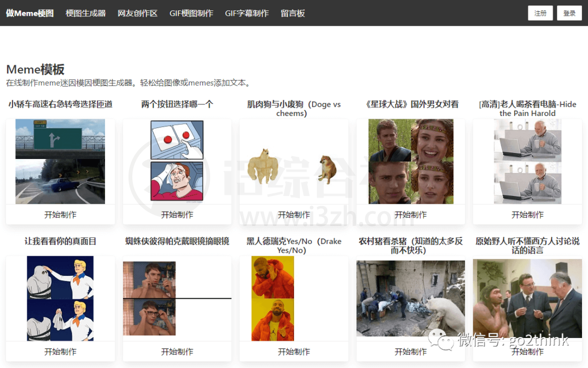The image size is (588, 368).
Task: Click 开始制作 under Star Wars template
Action: pyautogui.click(x=411, y=214)
